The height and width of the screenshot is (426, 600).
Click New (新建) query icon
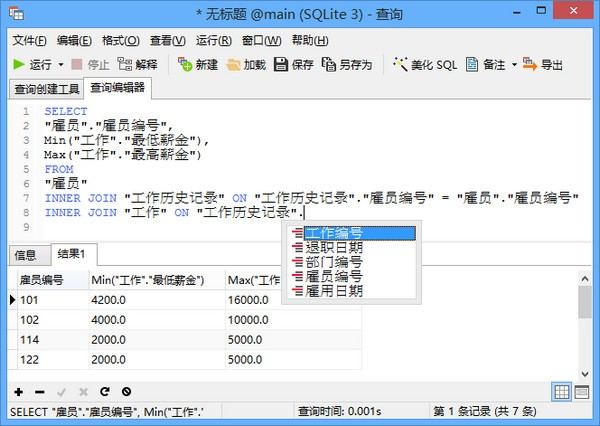(198, 64)
